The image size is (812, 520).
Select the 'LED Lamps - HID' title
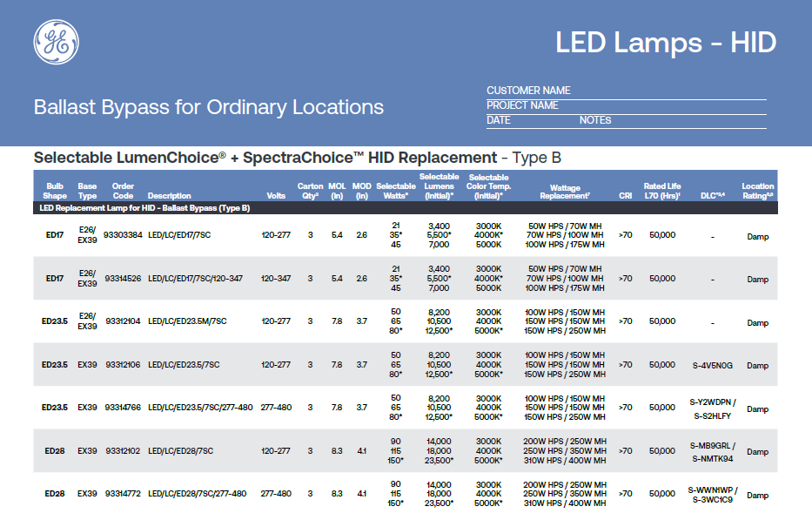coord(666,42)
